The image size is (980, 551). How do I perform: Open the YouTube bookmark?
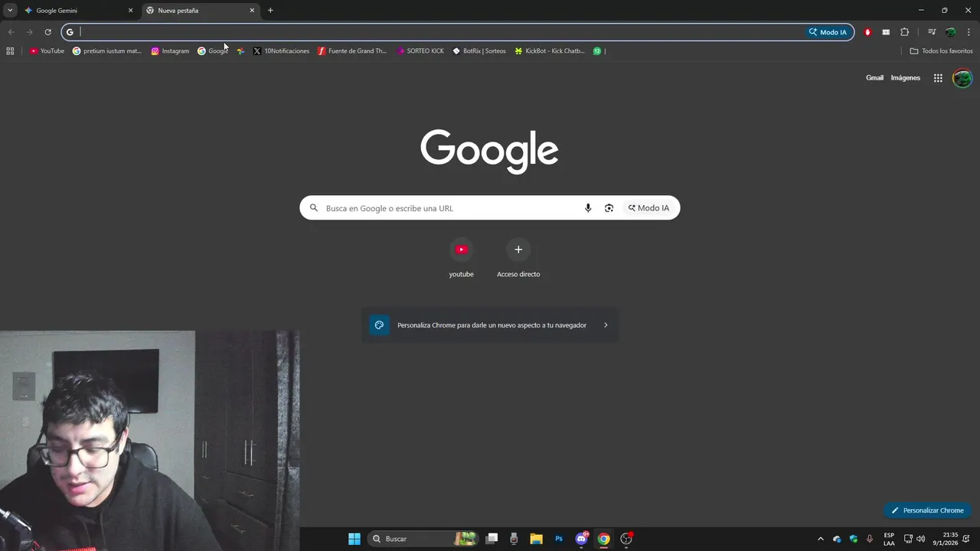[x=47, y=51]
